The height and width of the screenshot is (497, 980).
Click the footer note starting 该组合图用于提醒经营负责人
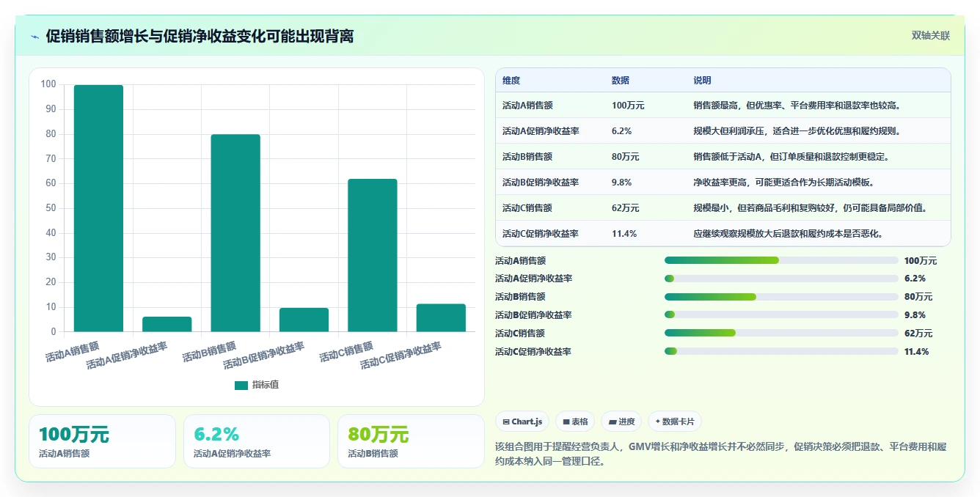pos(721,454)
